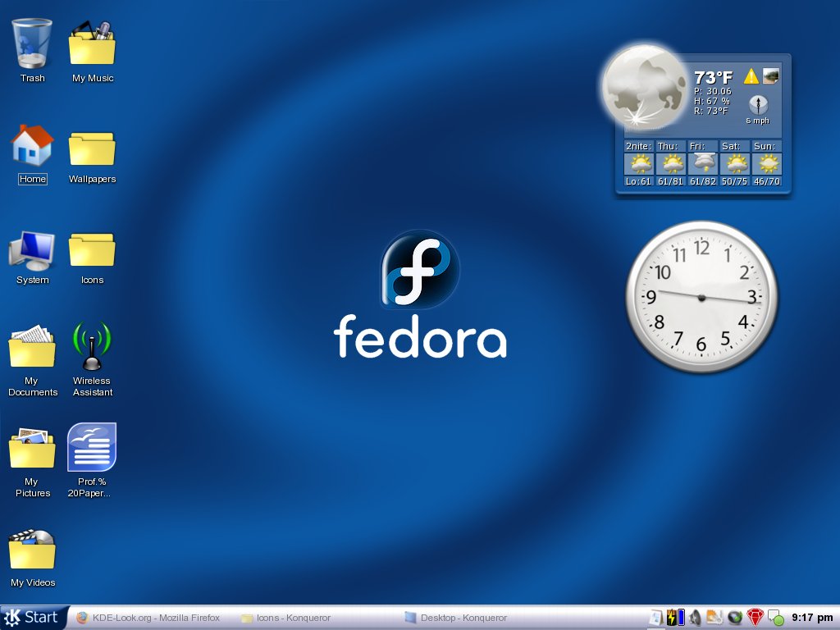The height and width of the screenshot is (630, 840).
Task: Click the chat bubble status tray icon
Action: (x=776, y=618)
